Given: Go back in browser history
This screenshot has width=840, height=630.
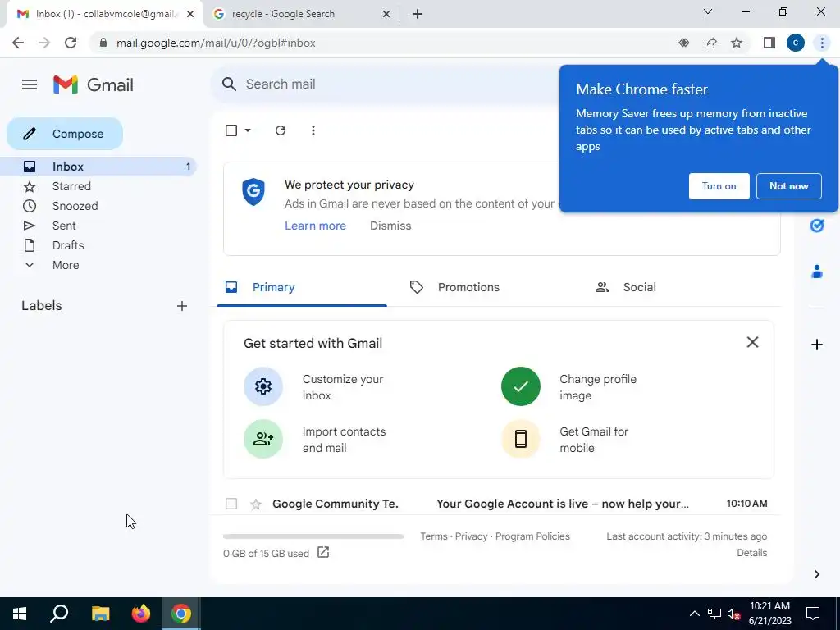Looking at the screenshot, I should tap(18, 43).
